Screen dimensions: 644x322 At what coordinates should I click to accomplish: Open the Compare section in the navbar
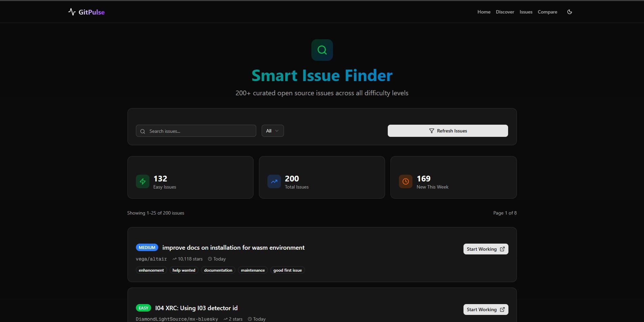pos(547,12)
